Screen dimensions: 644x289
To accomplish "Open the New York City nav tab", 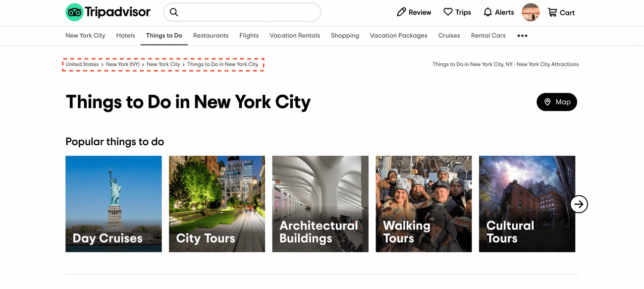I will click(85, 36).
